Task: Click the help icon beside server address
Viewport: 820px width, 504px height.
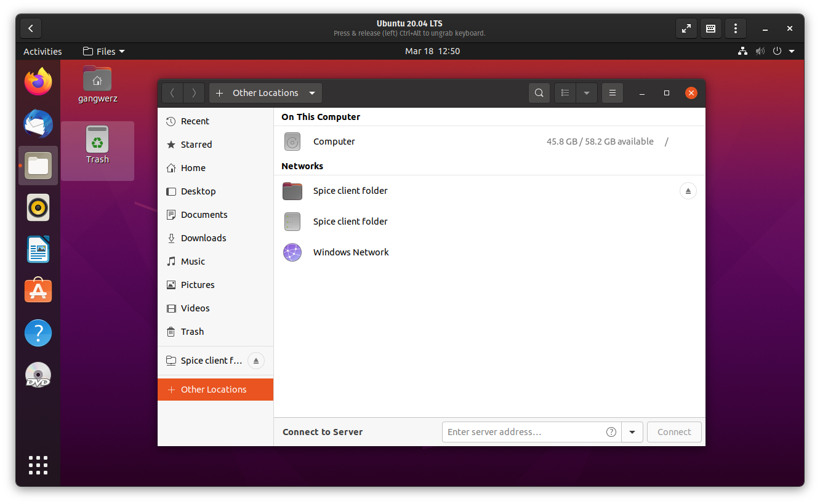Action: (x=611, y=431)
